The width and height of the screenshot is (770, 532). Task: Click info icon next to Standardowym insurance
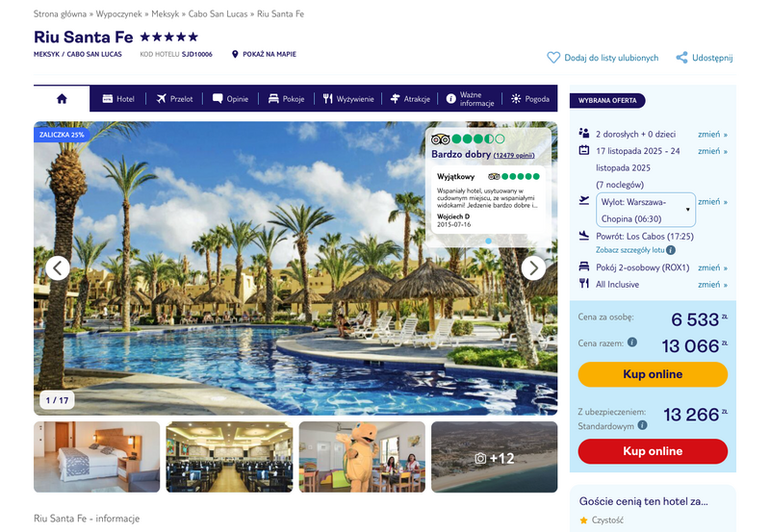point(642,425)
